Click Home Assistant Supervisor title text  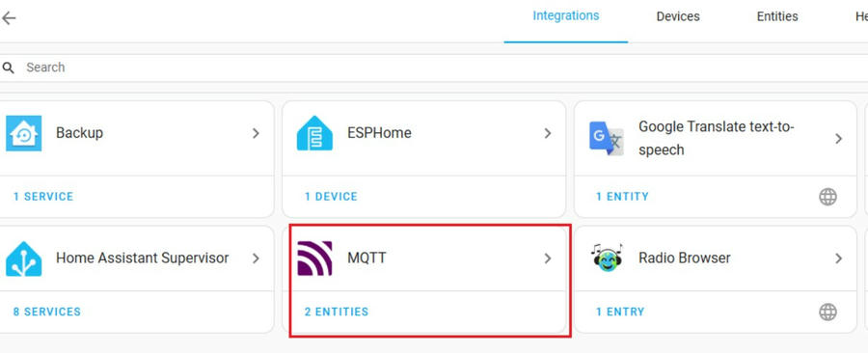(143, 258)
